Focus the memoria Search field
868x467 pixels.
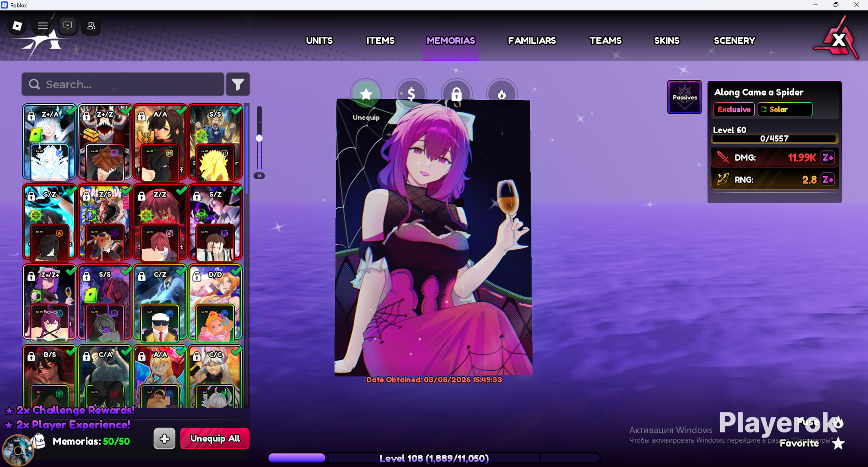[x=123, y=85]
